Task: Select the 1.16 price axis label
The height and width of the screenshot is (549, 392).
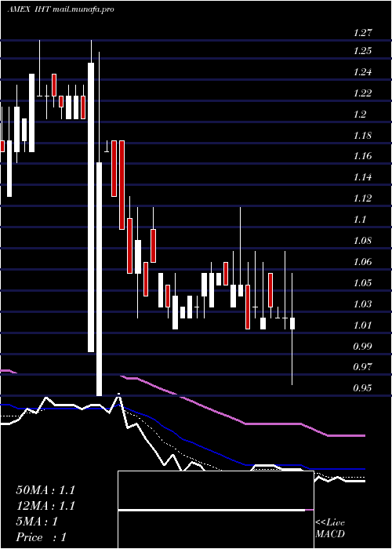Action: [362, 156]
